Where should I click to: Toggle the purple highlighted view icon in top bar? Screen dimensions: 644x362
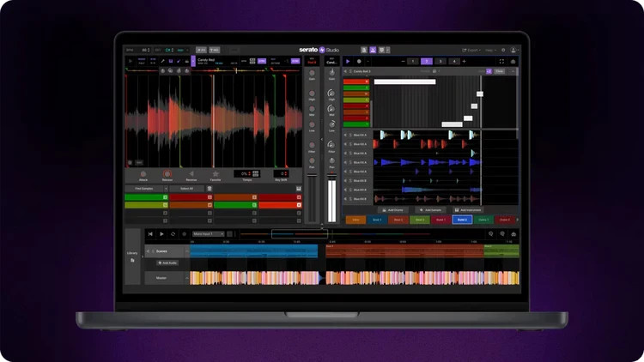[x=373, y=50]
